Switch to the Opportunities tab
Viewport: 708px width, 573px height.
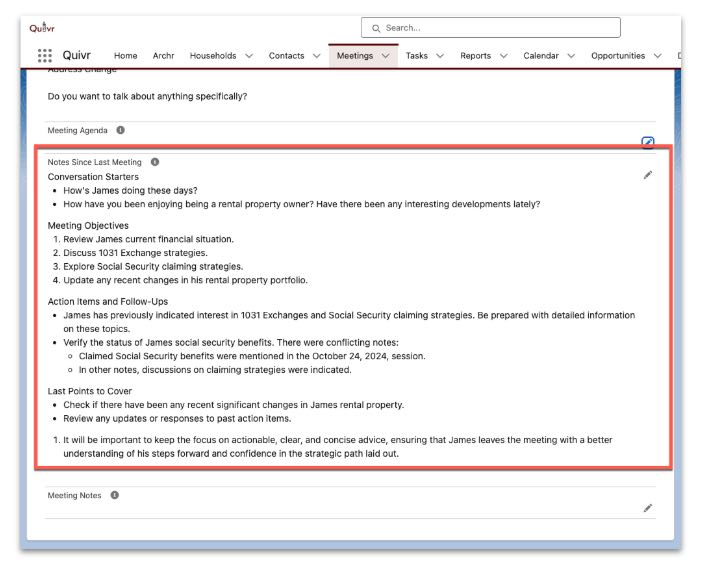coord(618,56)
